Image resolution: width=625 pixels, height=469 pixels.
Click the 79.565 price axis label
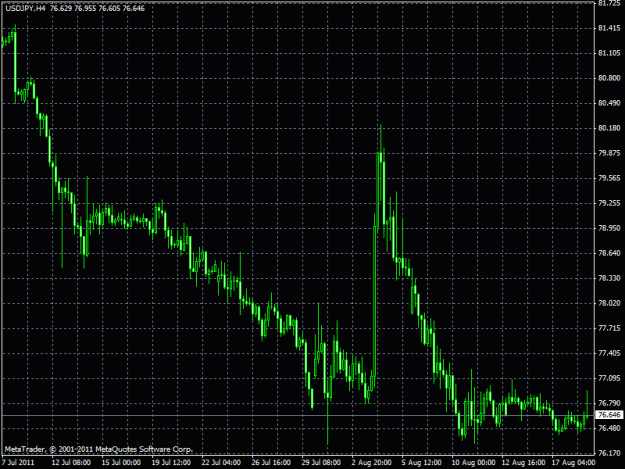tap(609, 178)
